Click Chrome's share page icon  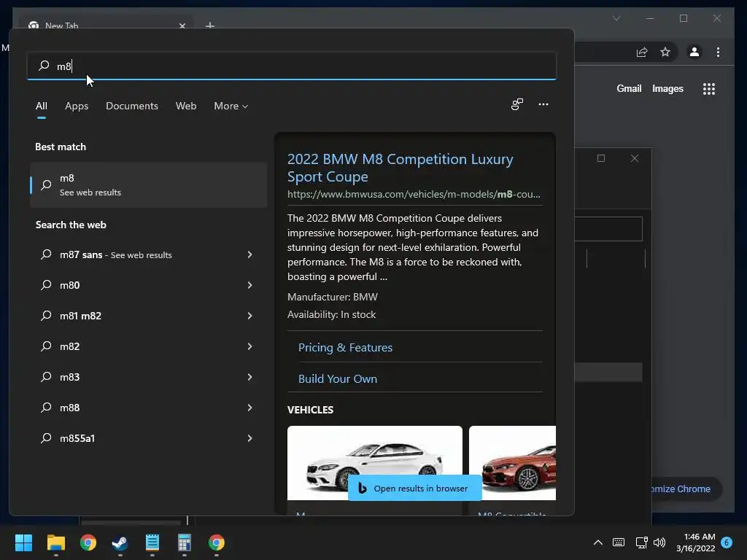(x=642, y=52)
